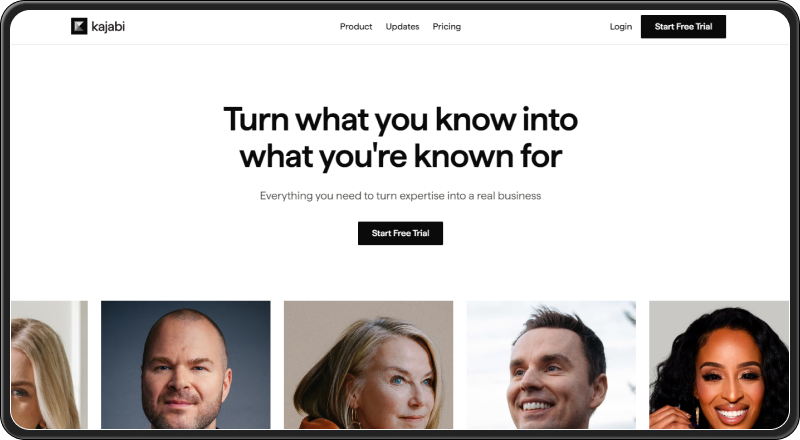
Task: Select the bald bearded man's photo
Action: [186, 364]
